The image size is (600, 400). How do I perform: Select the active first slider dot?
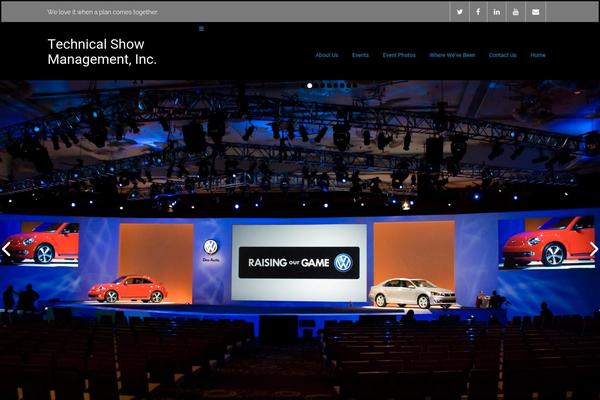(x=310, y=86)
